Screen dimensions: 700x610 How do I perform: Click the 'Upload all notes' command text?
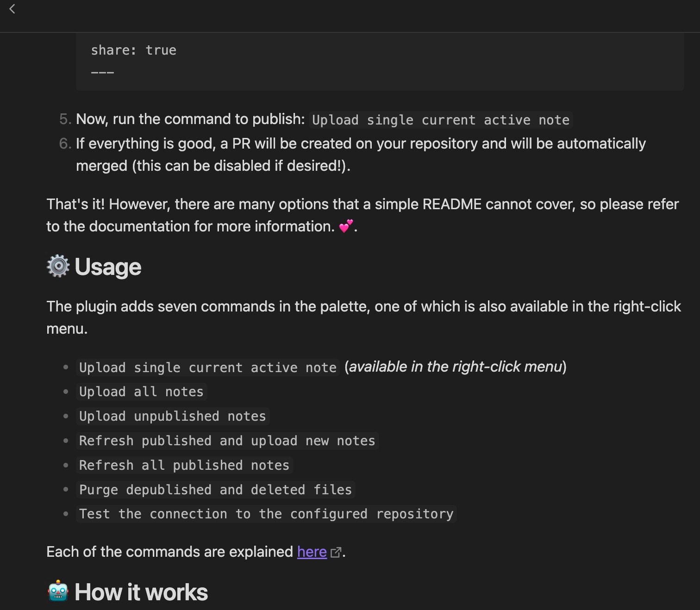(x=141, y=392)
